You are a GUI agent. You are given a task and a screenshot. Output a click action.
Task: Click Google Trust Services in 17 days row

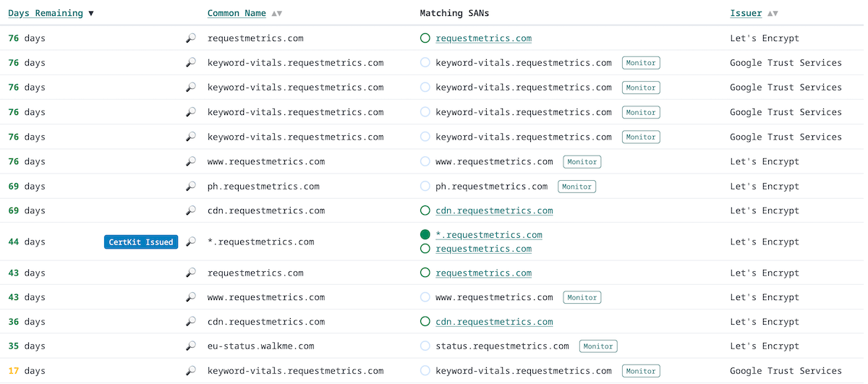click(x=786, y=371)
